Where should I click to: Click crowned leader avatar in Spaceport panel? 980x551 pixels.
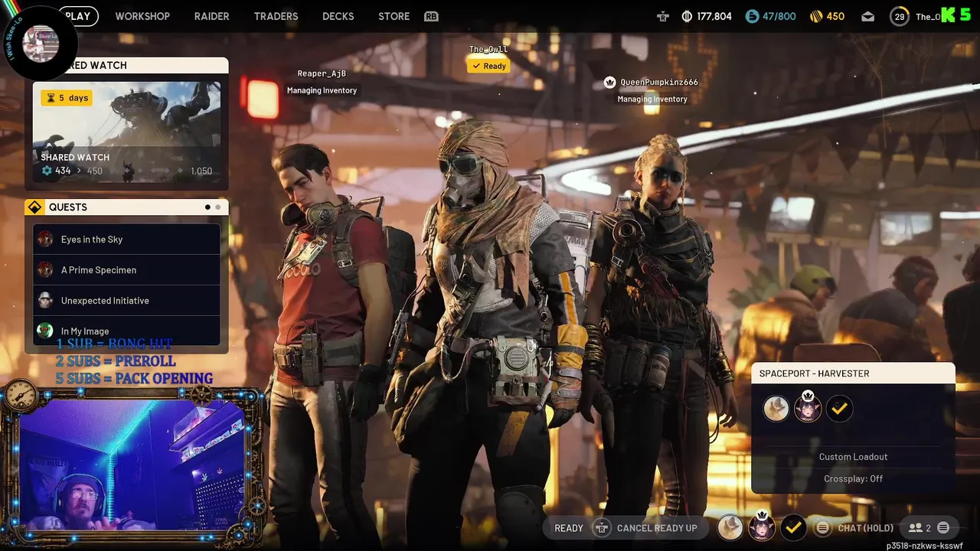(808, 407)
